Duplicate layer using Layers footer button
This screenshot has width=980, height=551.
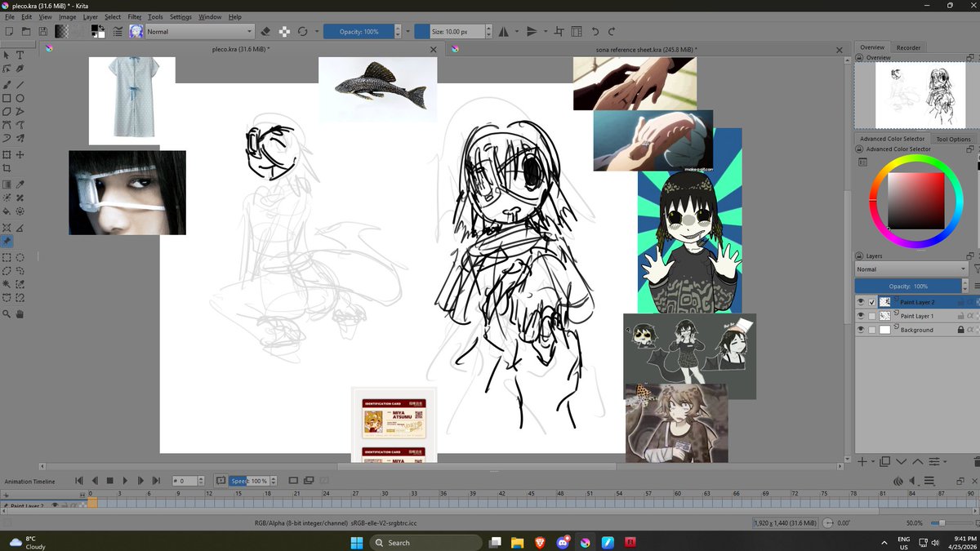coord(884,461)
